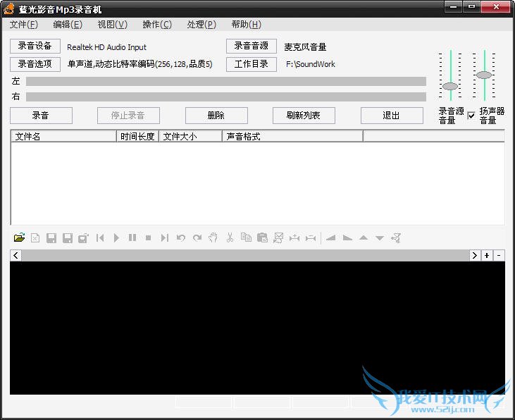Click the close file document icon
Screen dimensions: 515x420
click(x=35, y=237)
